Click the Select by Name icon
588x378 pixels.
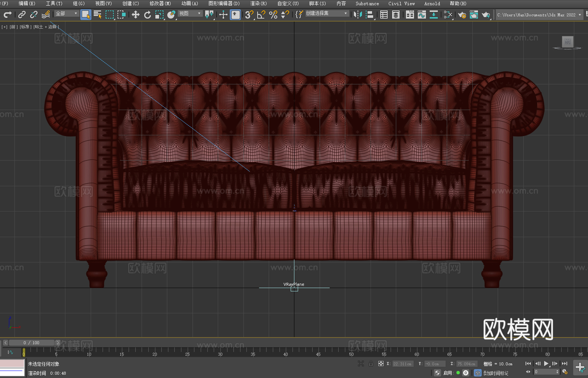97,14
